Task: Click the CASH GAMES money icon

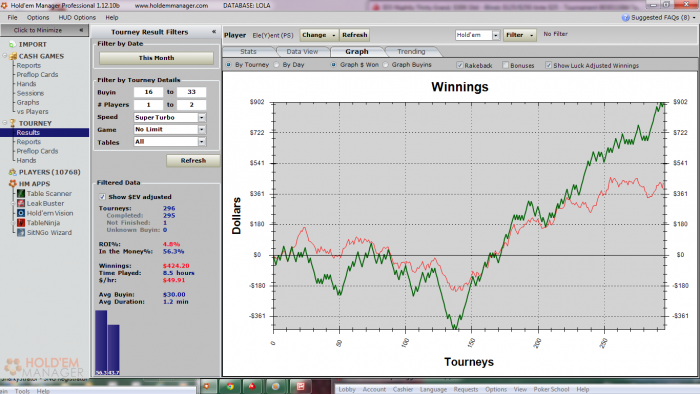Action: click(x=12, y=56)
